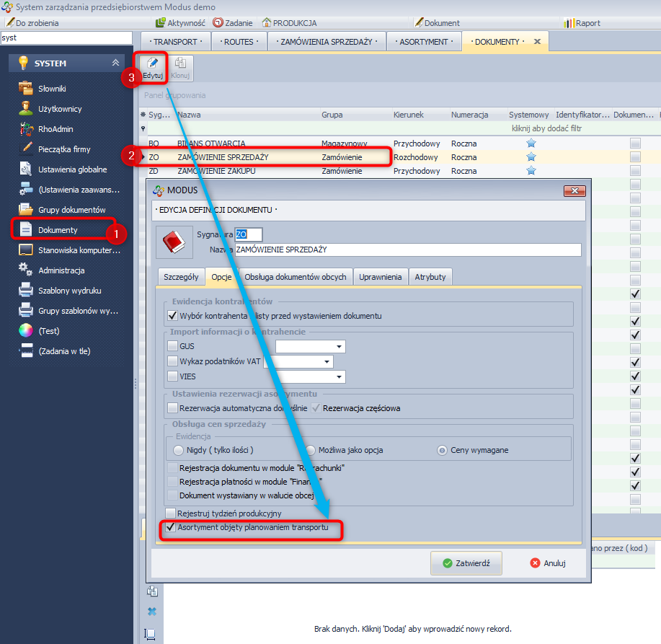Screen dimensions: 661x644
Task: Click the Klonuj toolbar icon
Action: tap(180, 67)
